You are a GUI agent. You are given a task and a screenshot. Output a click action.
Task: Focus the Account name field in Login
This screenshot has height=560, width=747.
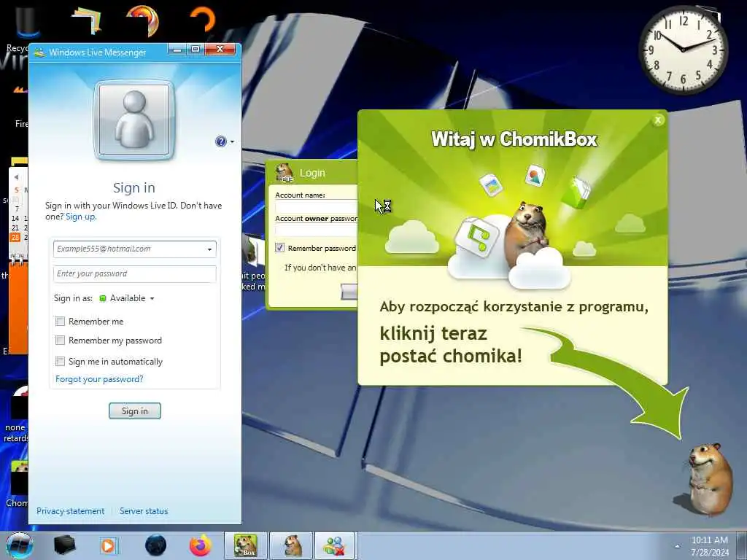point(317,206)
